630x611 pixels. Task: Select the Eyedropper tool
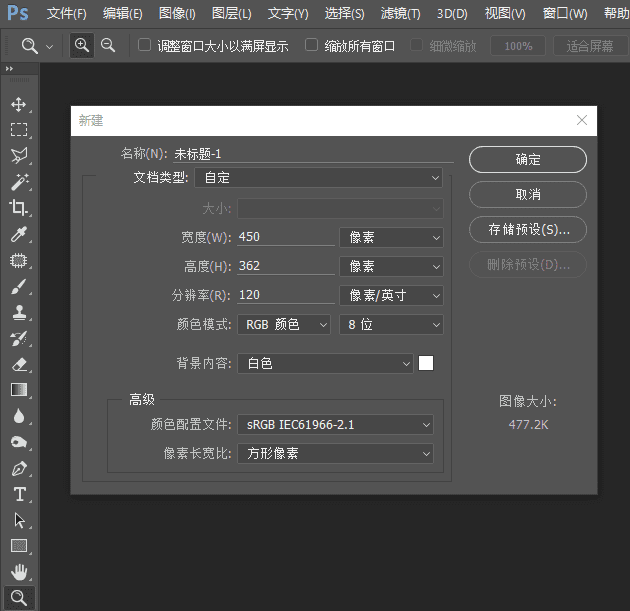[18, 234]
